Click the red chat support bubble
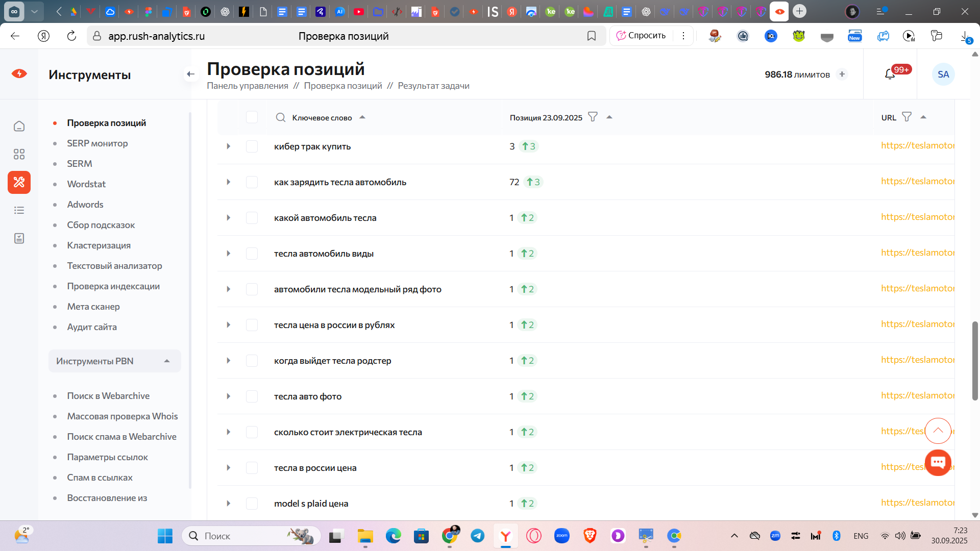The width and height of the screenshot is (980, 551). coord(938,463)
